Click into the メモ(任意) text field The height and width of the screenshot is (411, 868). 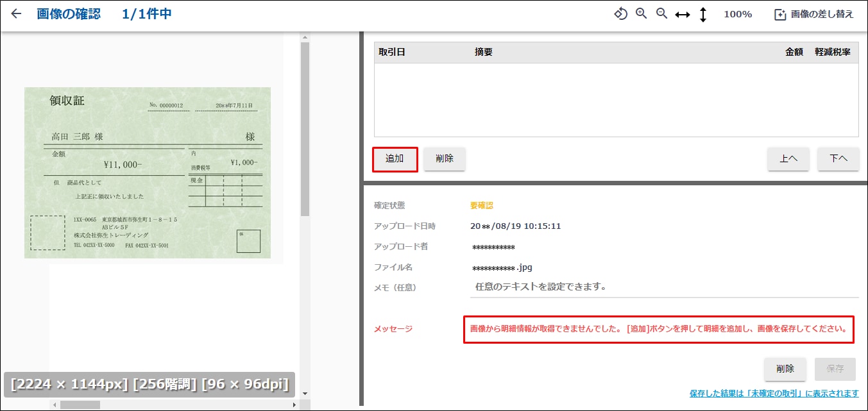(664, 287)
